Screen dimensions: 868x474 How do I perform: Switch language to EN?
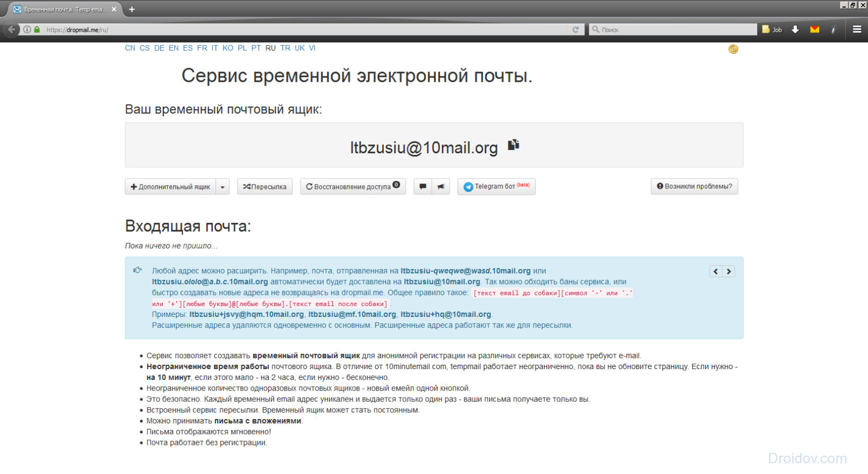[x=174, y=48]
